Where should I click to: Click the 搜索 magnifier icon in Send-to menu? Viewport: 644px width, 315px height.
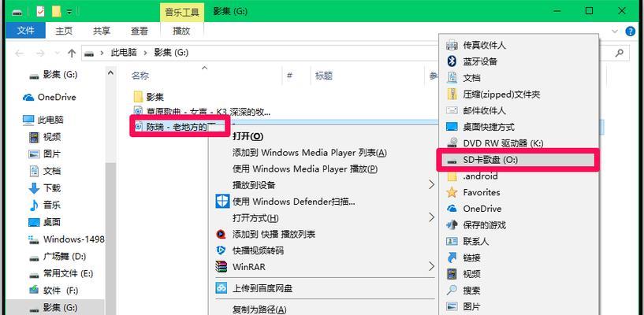pyautogui.click(x=452, y=291)
